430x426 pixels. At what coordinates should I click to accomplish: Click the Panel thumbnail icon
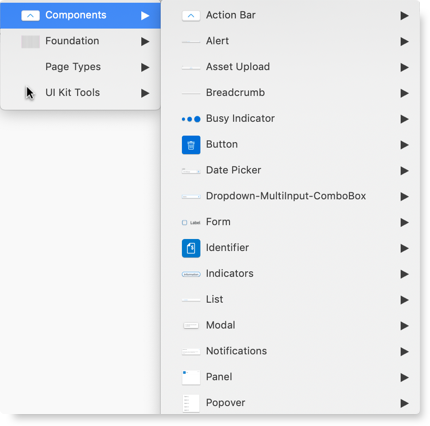pos(191,377)
